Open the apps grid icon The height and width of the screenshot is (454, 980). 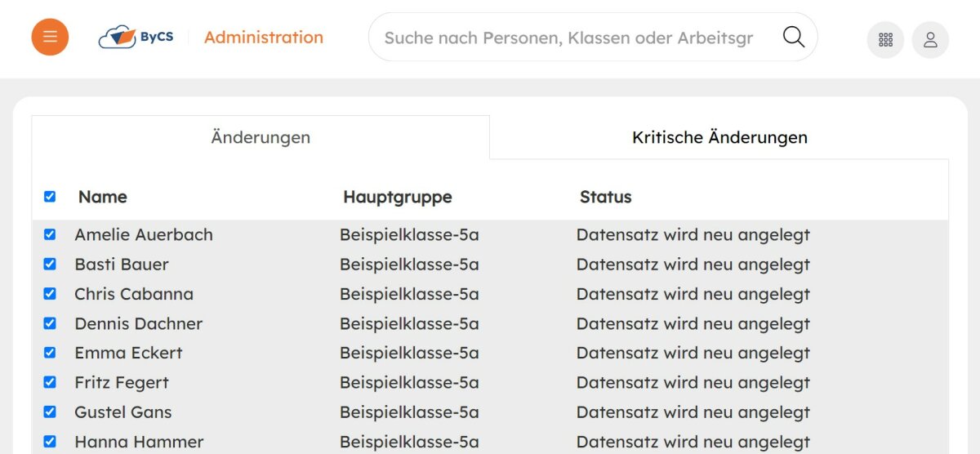click(x=885, y=39)
